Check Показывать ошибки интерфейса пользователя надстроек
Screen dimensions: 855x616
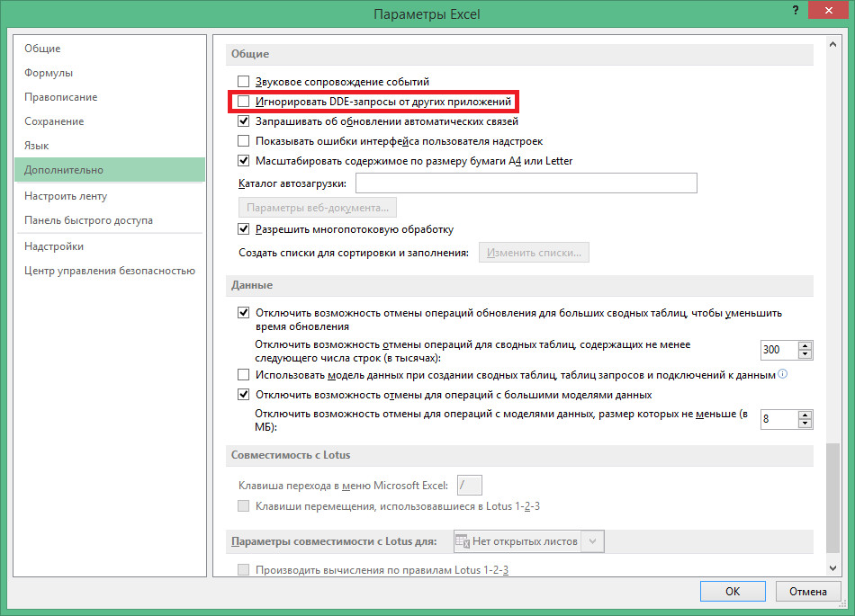(x=243, y=141)
